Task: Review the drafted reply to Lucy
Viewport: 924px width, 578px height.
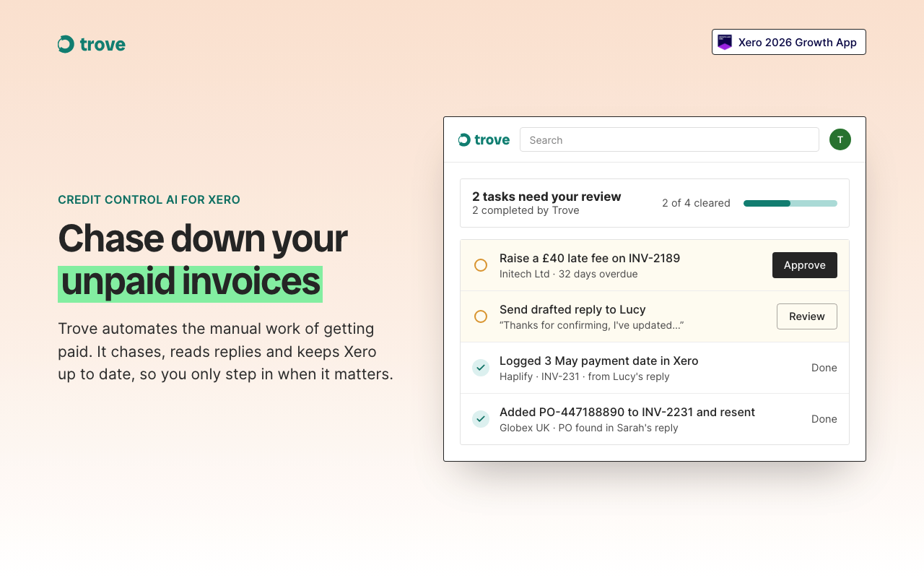Action: point(807,316)
